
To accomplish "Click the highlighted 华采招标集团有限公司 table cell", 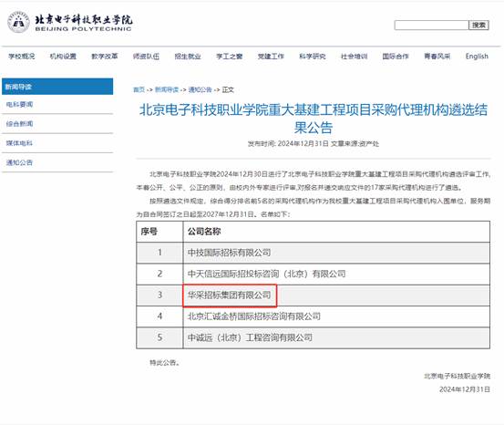I will point(230,295).
